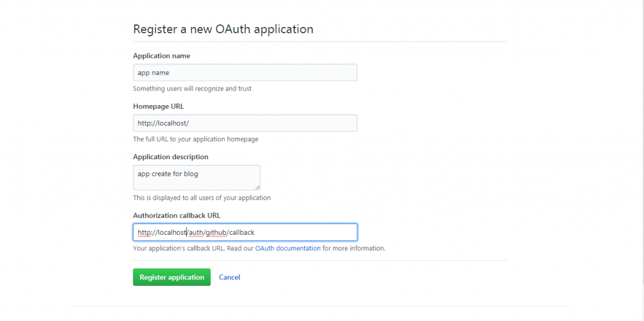Click the "Application description" field label
Screen dimensions: 644x321
tap(170, 157)
